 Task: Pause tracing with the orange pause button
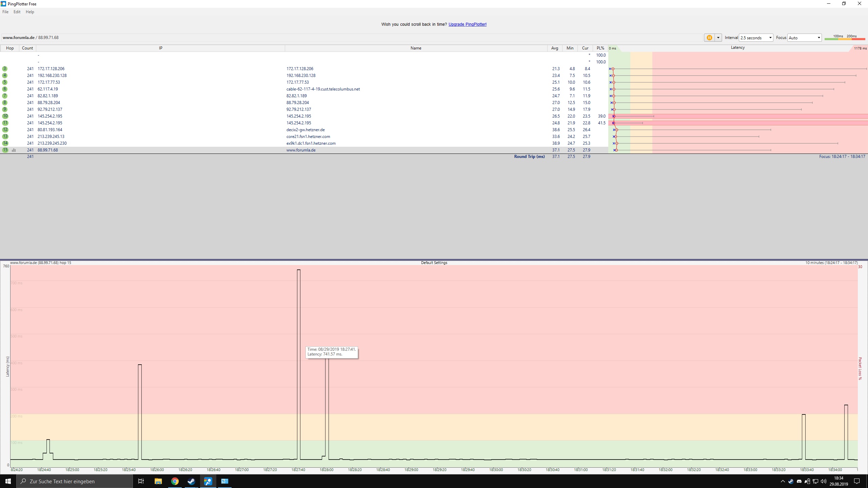[x=709, y=38]
